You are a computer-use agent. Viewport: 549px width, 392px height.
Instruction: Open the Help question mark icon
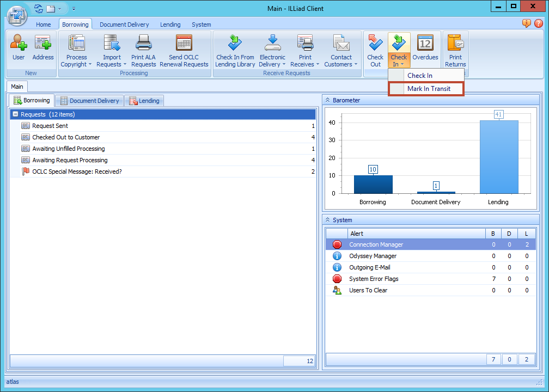(539, 23)
